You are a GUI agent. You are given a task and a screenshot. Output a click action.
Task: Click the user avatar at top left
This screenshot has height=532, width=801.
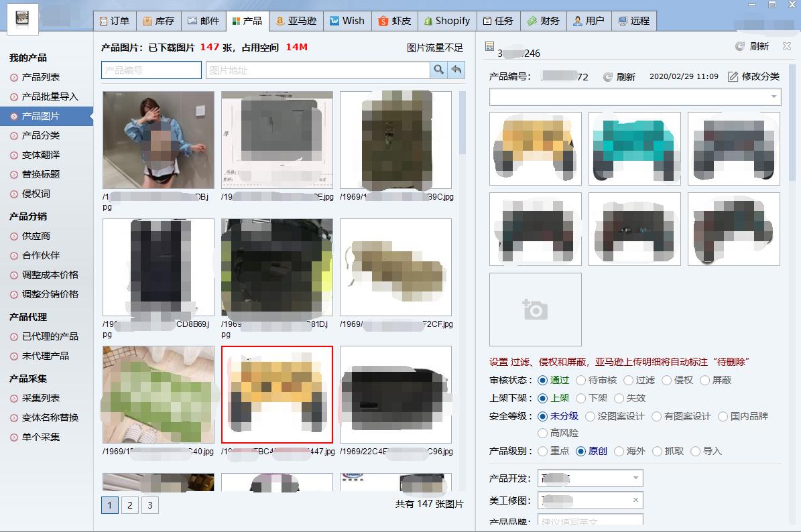pyautogui.click(x=23, y=19)
